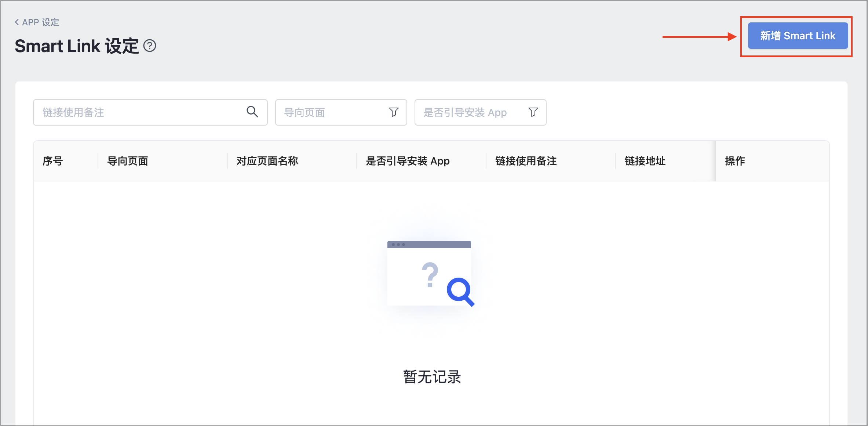Open the help icon beside Smart Link 设定

[x=150, y=46]
